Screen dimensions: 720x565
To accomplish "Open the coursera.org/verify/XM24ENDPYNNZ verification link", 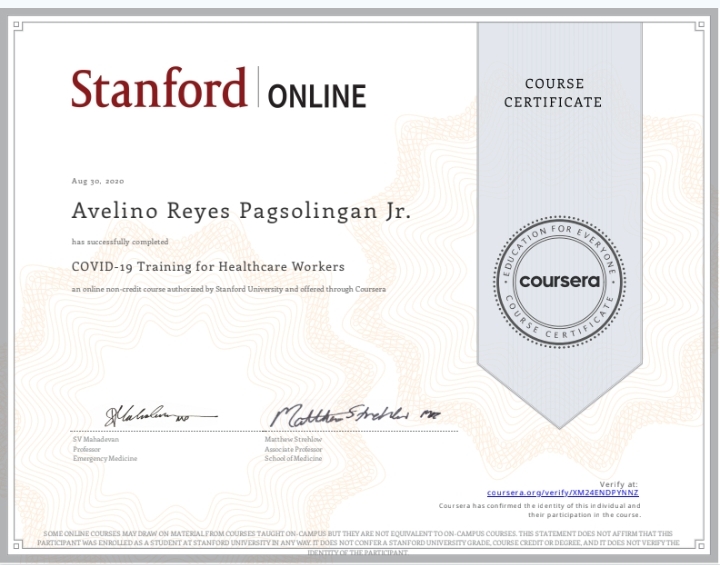I will 562,493.
